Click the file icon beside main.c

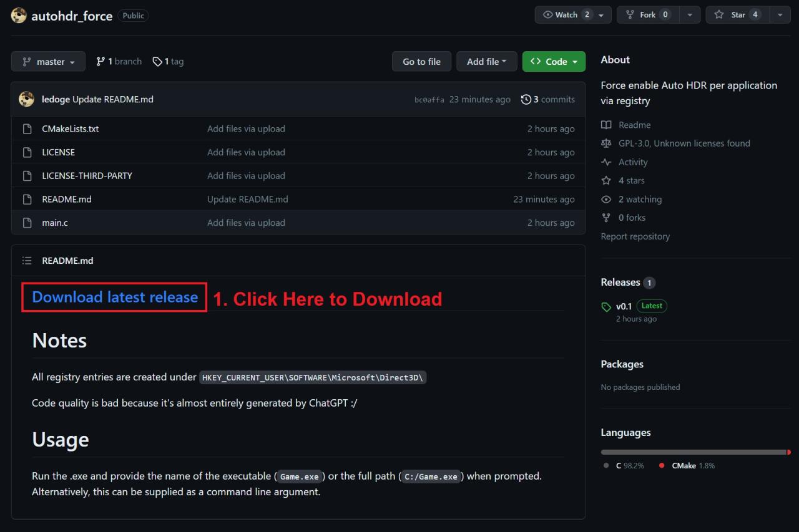pyautogui.click(x=27, y=223)
